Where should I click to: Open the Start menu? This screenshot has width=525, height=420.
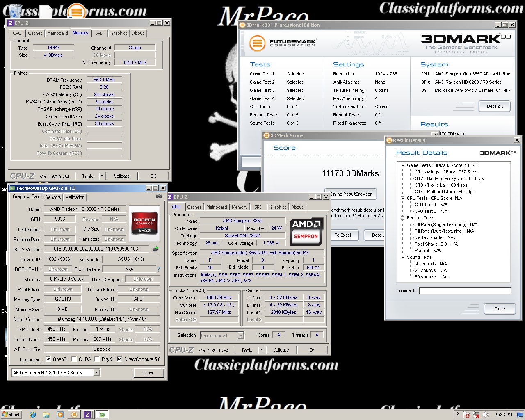click(x=11, y=414)
